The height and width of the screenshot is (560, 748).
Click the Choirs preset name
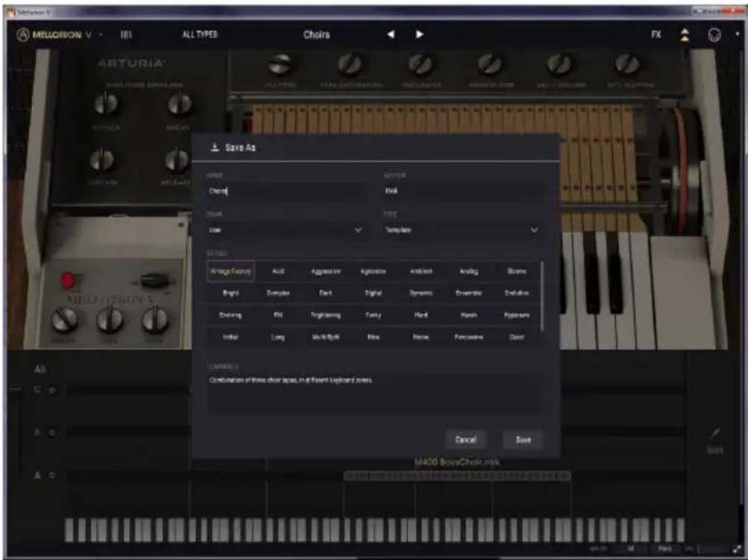[x=317, y=34]
